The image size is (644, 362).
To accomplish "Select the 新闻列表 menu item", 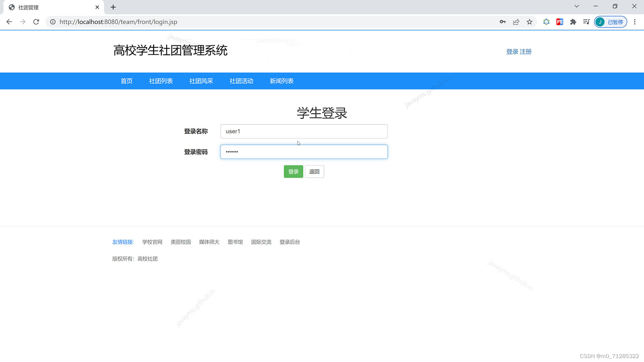I will pyautogui.click(x=282, y=81).
